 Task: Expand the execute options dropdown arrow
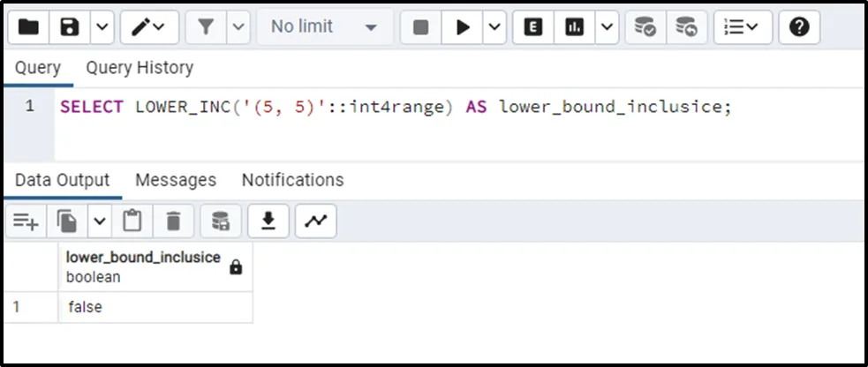(495, 27)
